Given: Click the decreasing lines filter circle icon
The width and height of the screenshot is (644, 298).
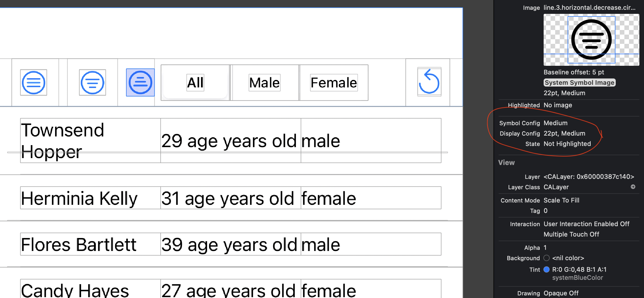Looking at the screenshot, I should [x=92, y=83].
